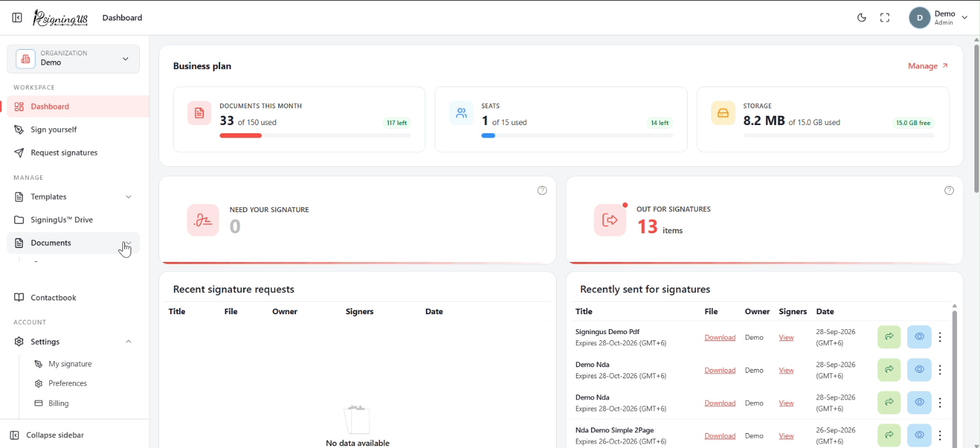Open the SigningUS logo home link
This screenshot has height=448, width=980.
click(x=60, y=18)
